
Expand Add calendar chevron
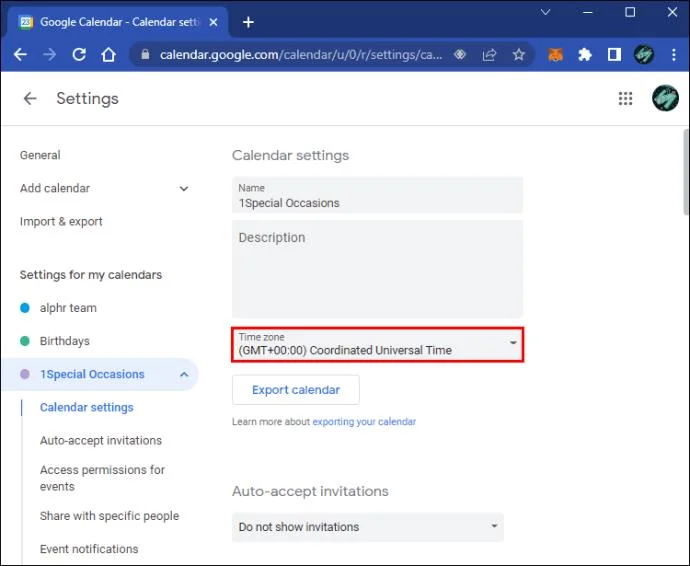pos(184,189)
